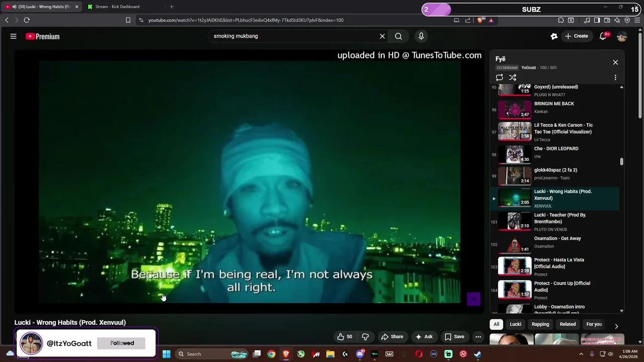Click the Create button
This screenshot has height=362, width=644.
coord(576,36)
